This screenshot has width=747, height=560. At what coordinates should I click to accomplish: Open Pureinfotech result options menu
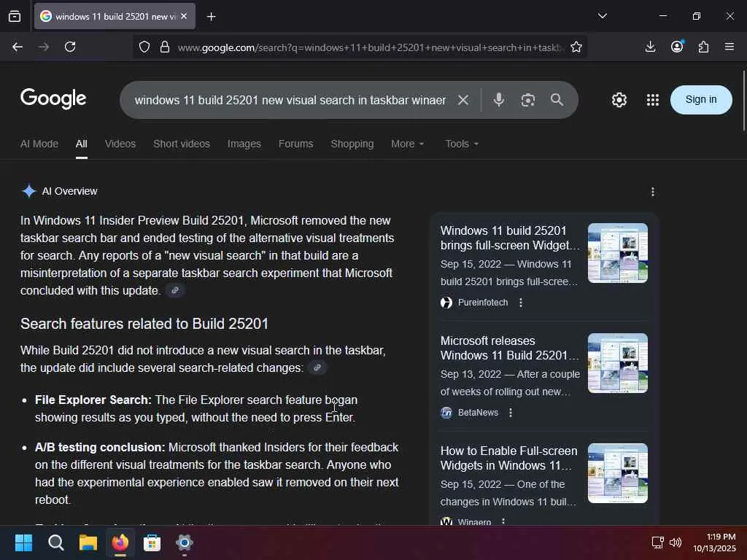point(521,303)
